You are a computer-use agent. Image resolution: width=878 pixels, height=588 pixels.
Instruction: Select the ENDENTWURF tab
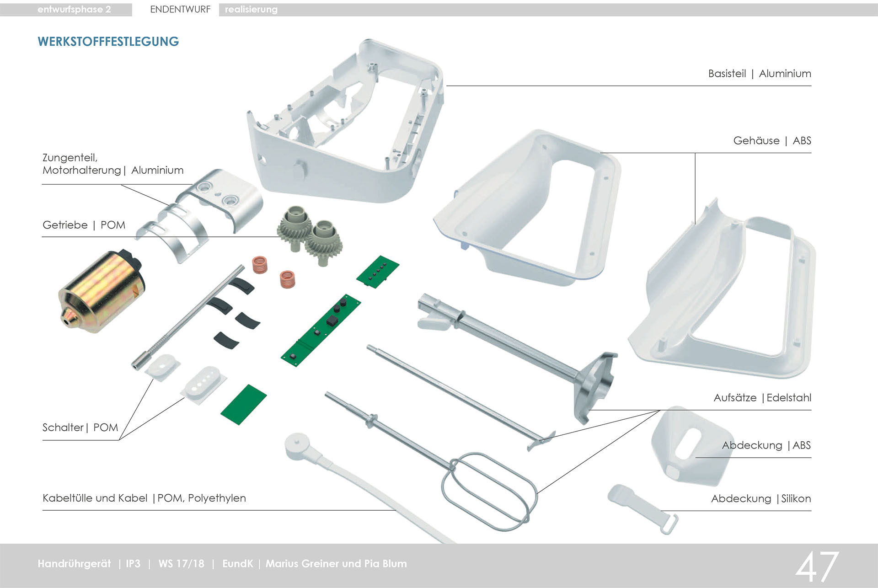180,10
